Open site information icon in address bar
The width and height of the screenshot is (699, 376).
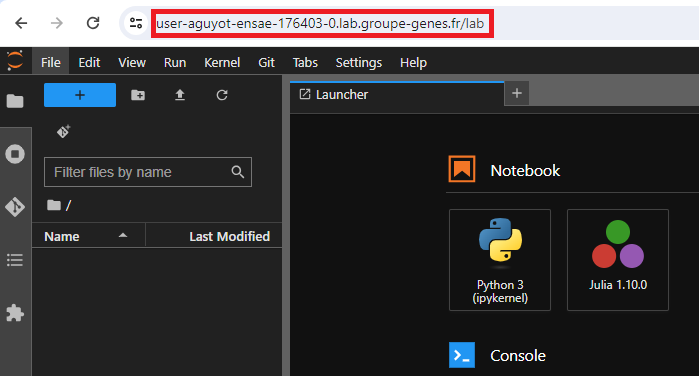coord(136,23)
